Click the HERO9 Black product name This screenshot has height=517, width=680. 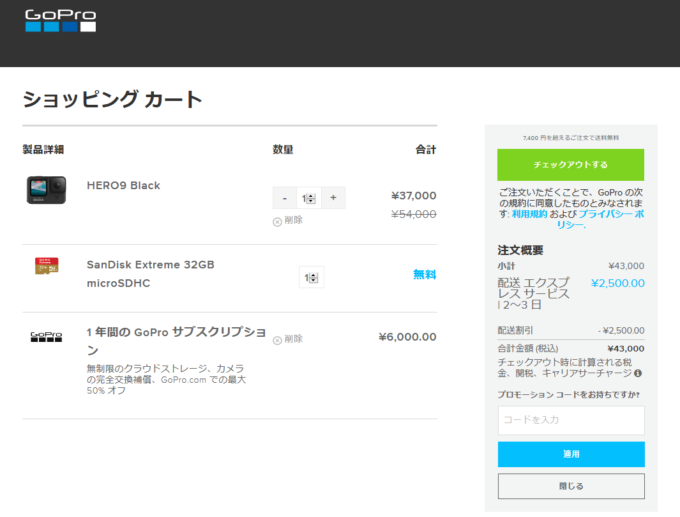pyautogui.click(x=124, y=186)
